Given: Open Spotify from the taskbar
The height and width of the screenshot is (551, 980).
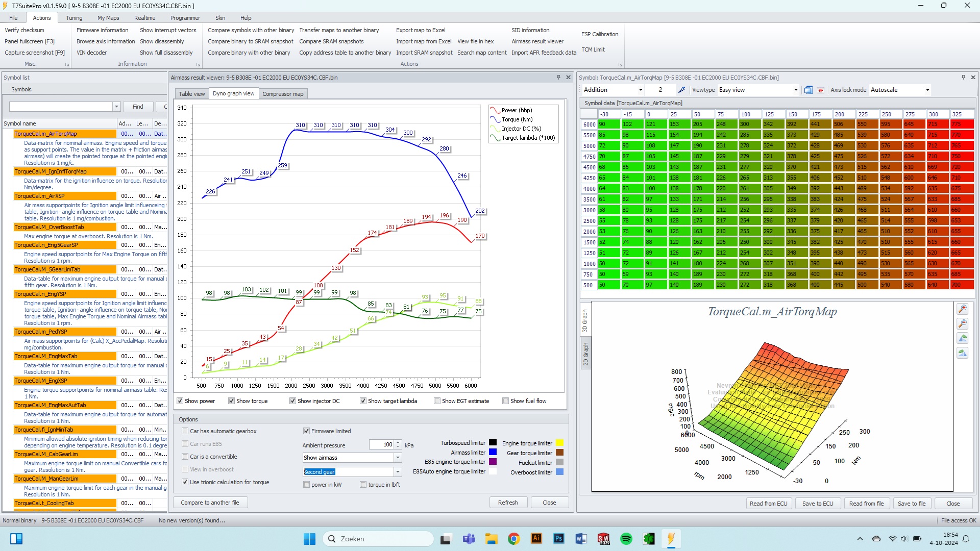Looking at the screenshot, I should click(626, 539).
